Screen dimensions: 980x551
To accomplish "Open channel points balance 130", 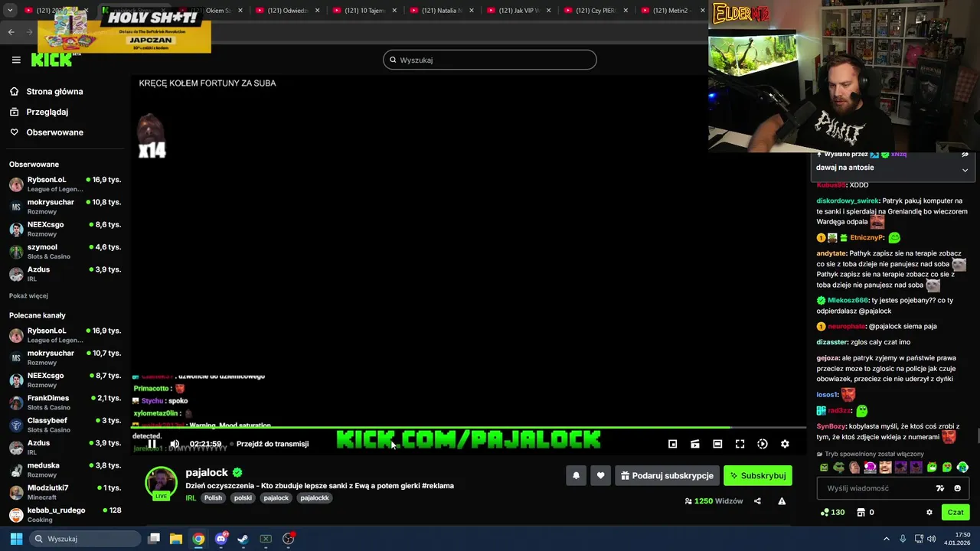I will click(x=832, y=512).
